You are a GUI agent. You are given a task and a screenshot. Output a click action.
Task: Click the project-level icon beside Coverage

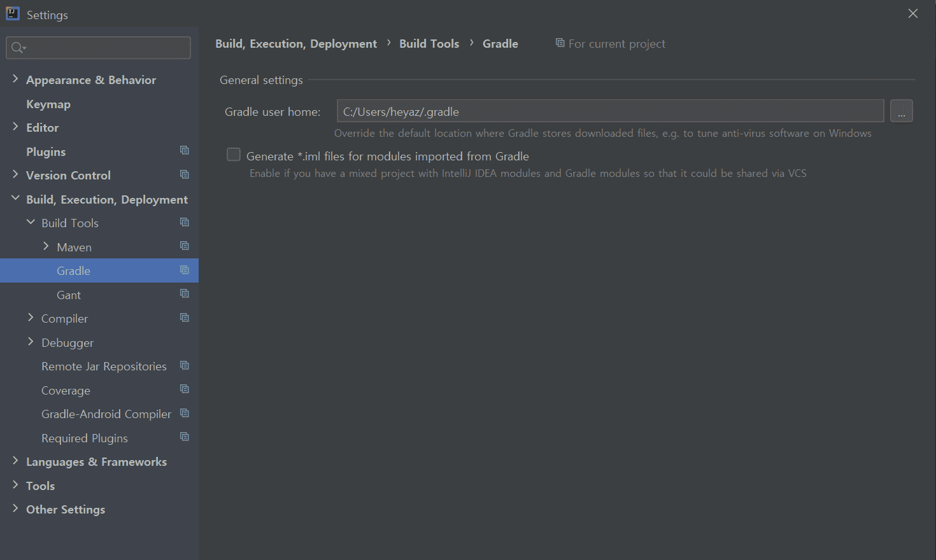tap(185, 389)
